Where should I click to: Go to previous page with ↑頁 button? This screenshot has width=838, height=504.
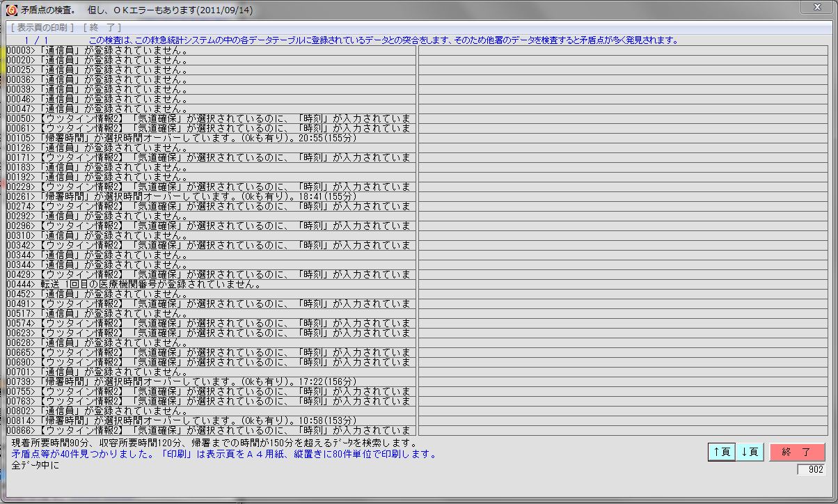coord(721,452)
